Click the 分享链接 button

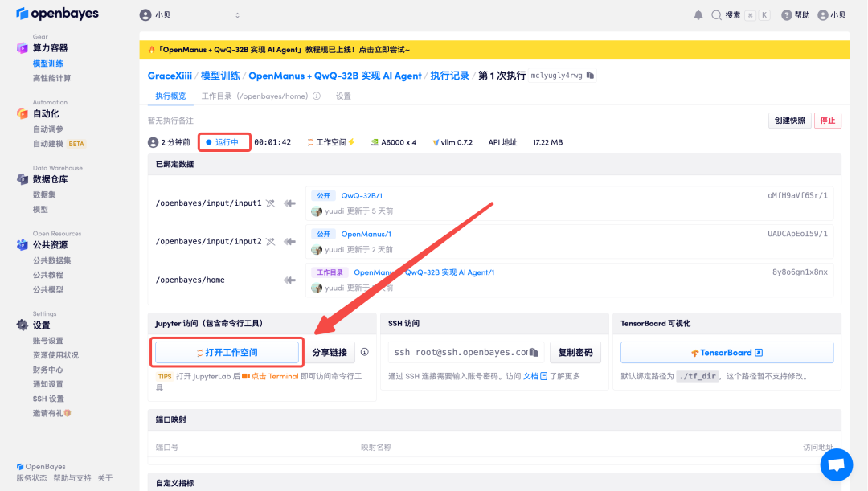click(330, 352)
